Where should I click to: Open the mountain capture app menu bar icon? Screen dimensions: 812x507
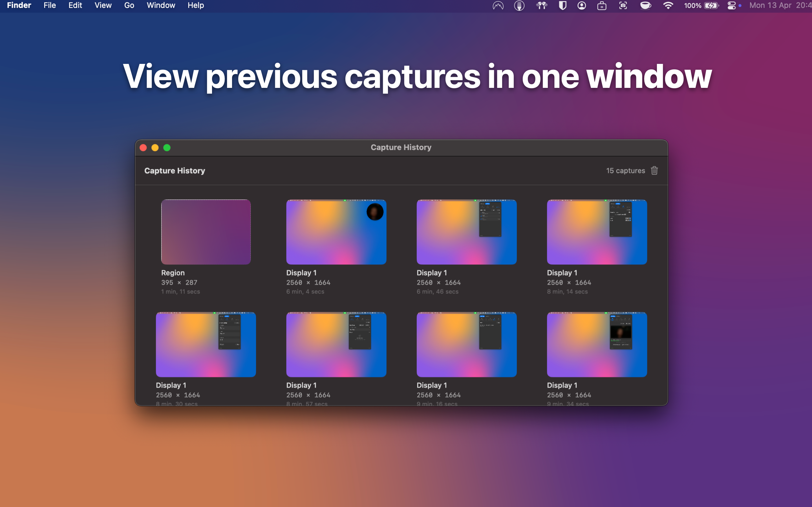click(x=498, y=5)
